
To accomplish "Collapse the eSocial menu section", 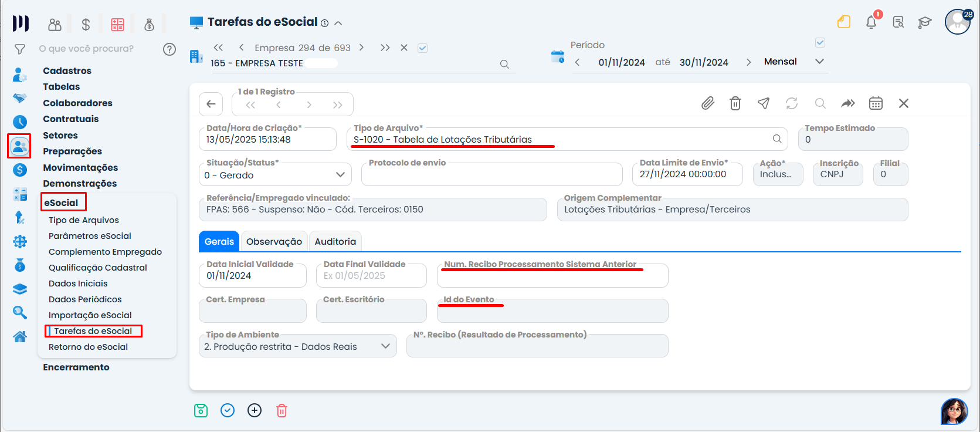I will coord(61,203).
